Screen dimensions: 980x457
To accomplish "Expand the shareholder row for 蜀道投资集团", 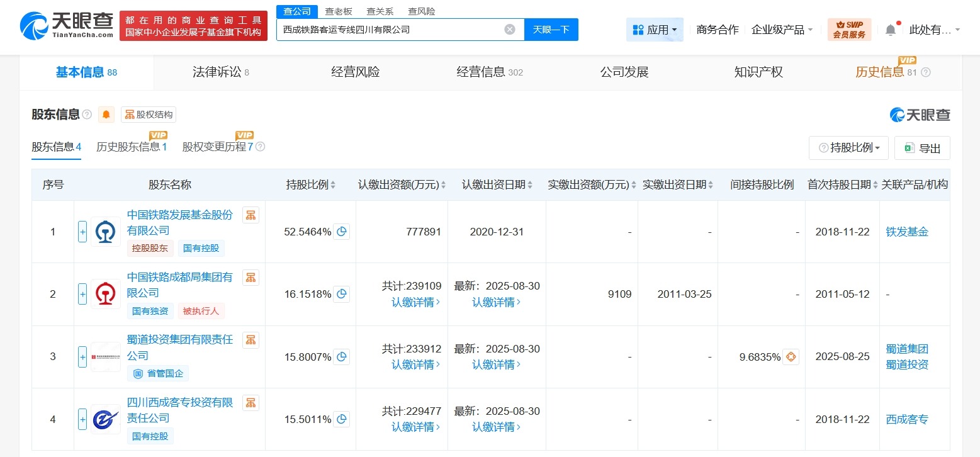I will pos(82,356).
